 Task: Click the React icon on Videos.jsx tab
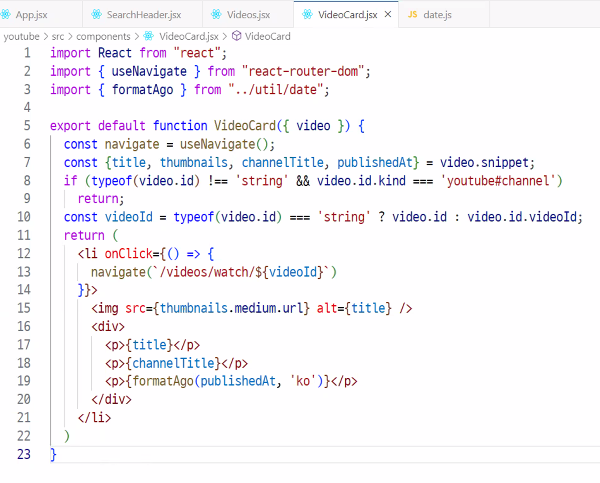pyautogui.click(x=216, y=15)
